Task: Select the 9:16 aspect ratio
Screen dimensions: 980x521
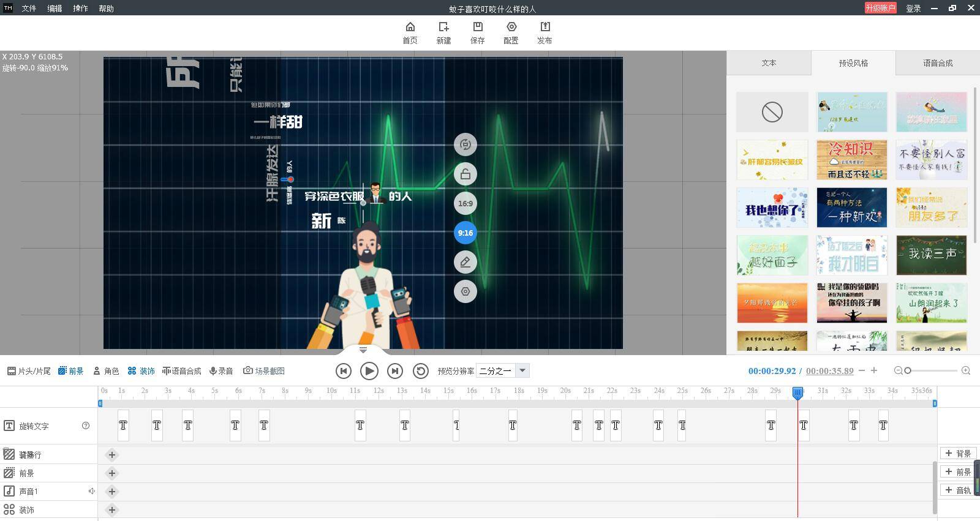Action: [x=466, y=233]
